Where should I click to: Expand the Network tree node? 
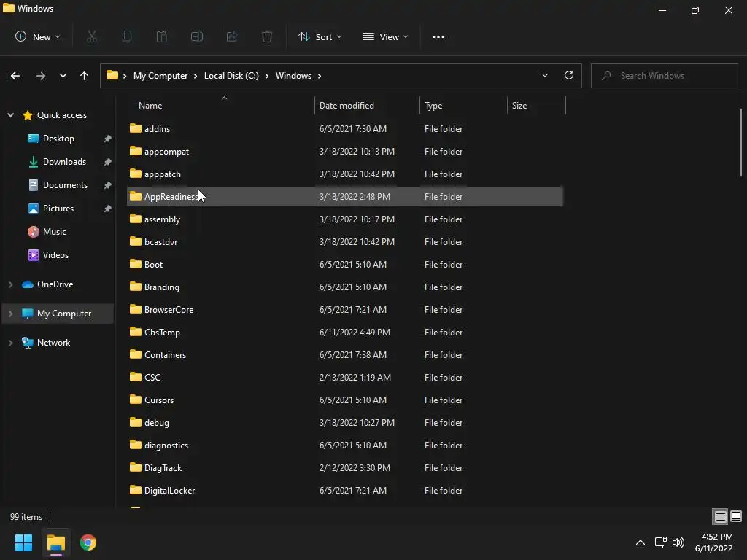pyautogui.click(x=10, y=343)
